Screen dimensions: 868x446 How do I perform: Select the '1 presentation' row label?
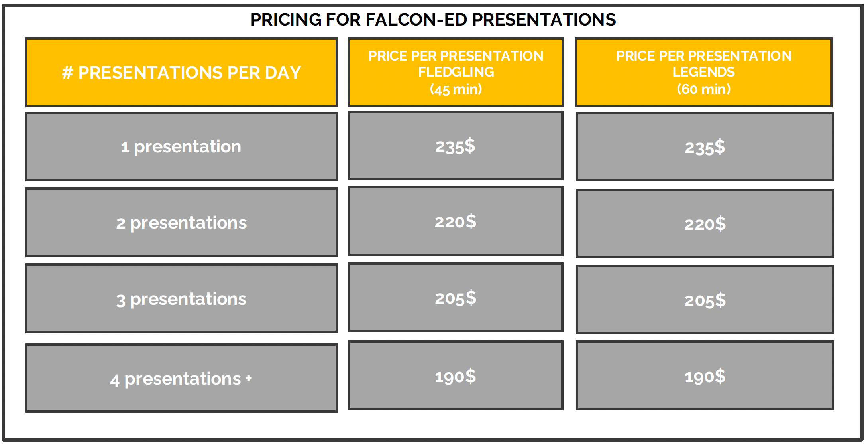coord(181,146)
